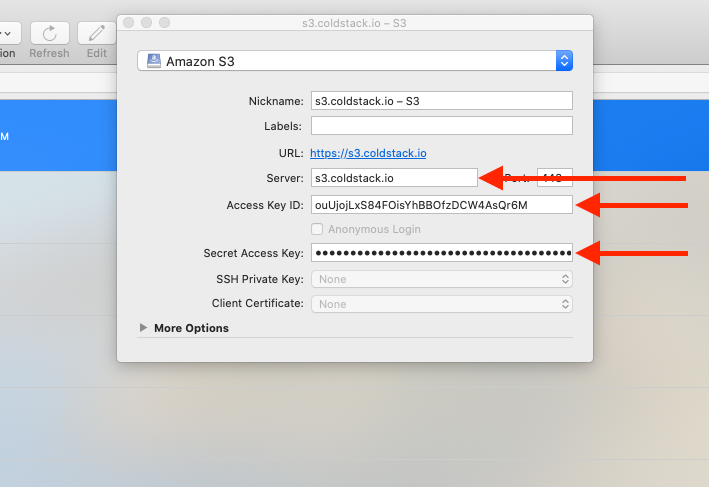The width and height of the screenshot is (709, 487).
Task: Focus the Port number field
Action: point(554,178)
